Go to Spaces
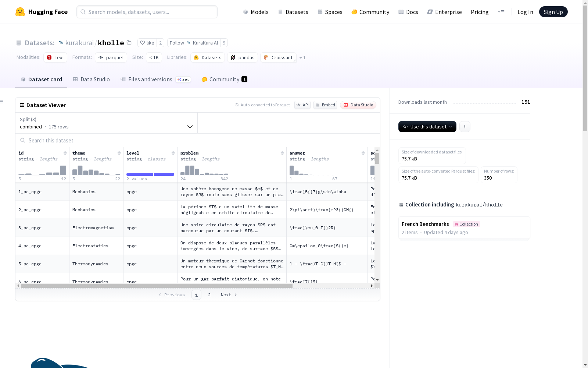The image size is (588, 368). [x=330, y=12]
